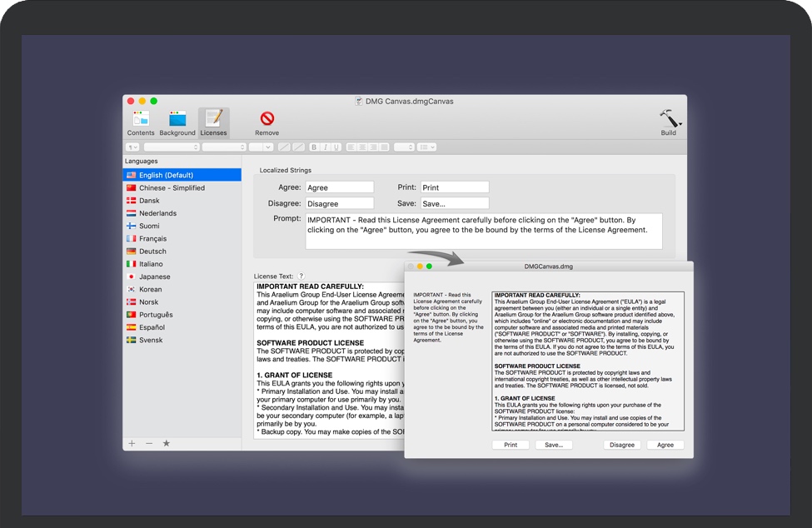
Task: Add a language with the plus button
Action: [132, 443]
